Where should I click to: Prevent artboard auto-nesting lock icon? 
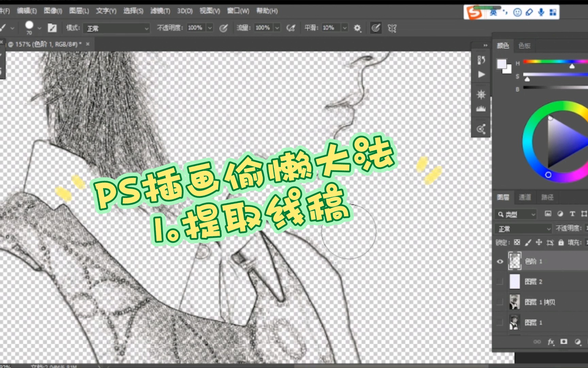click(550, 242)
